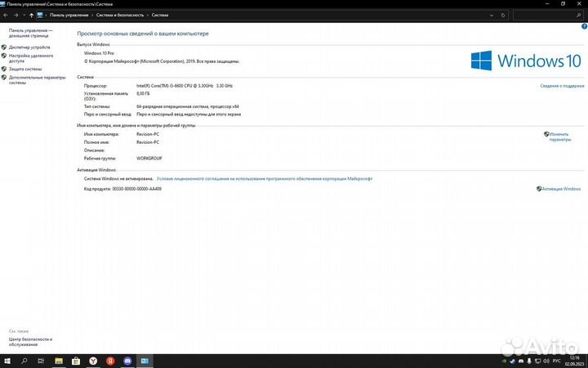Click shield icon next to 'Изменить параметры'

[546, 134]
